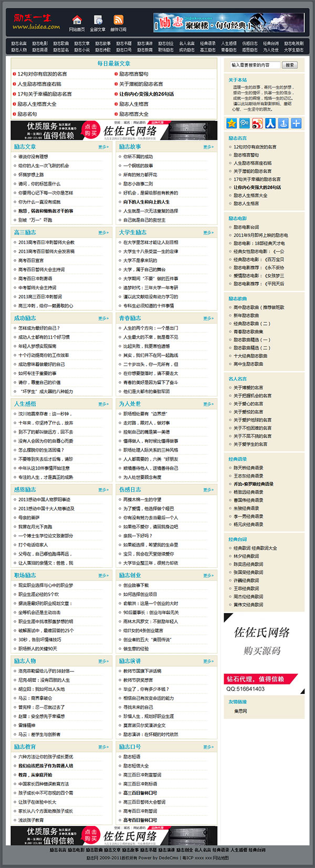The image size is (315, 868).
Task: Open 励志歌曲 in the navigation bar
Action: coord(61,44)
